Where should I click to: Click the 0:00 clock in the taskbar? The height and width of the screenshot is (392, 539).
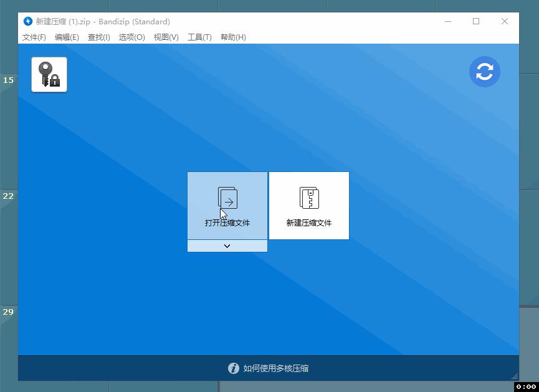pos(525,387)
